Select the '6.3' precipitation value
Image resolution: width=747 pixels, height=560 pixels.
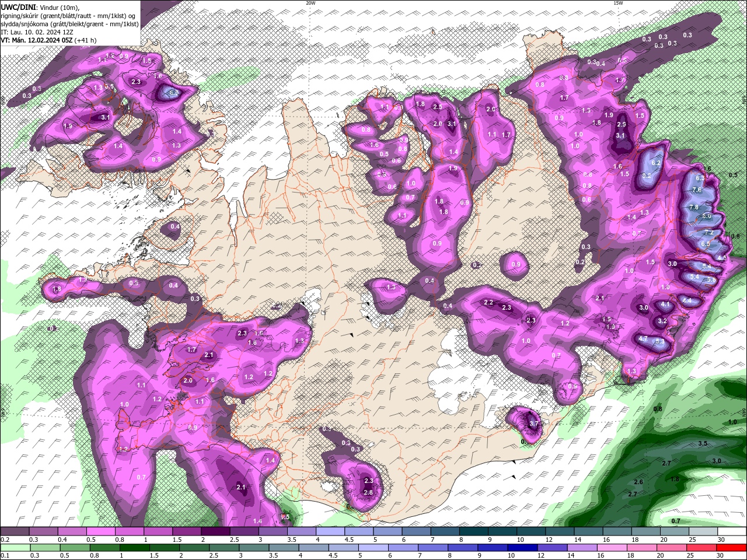click(701, 178)
